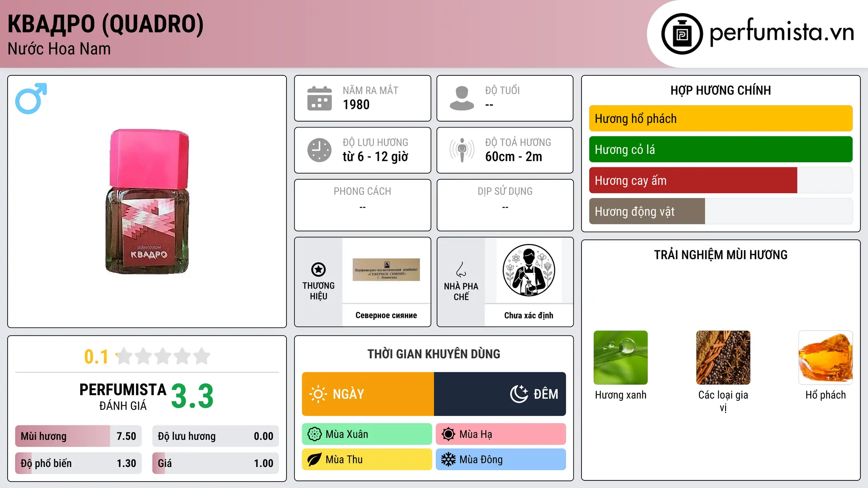The height and width of the screenshot is (488, 868).
Task: Click the user rating number 0.1
Action: (96, 357)
